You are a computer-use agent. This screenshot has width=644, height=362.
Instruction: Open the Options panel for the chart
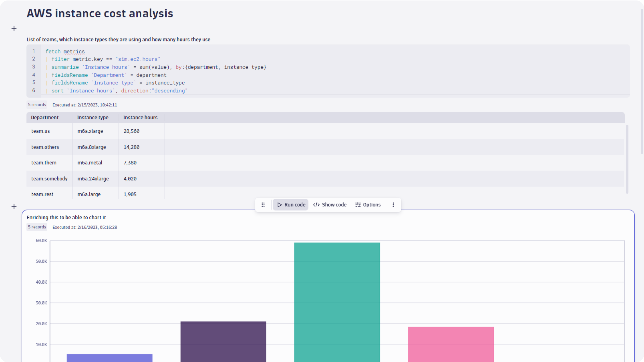pos(368,205)
